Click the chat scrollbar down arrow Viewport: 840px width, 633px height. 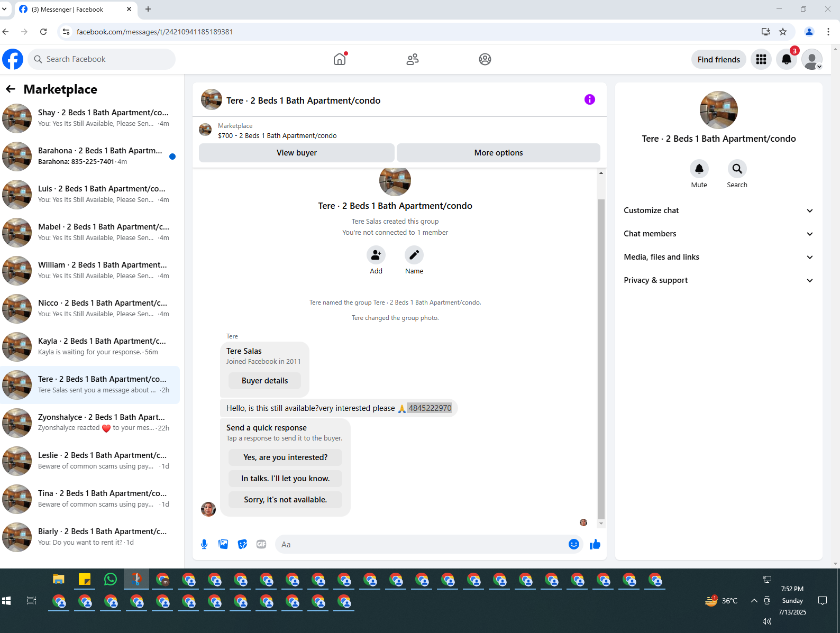[x=601, y=524]
